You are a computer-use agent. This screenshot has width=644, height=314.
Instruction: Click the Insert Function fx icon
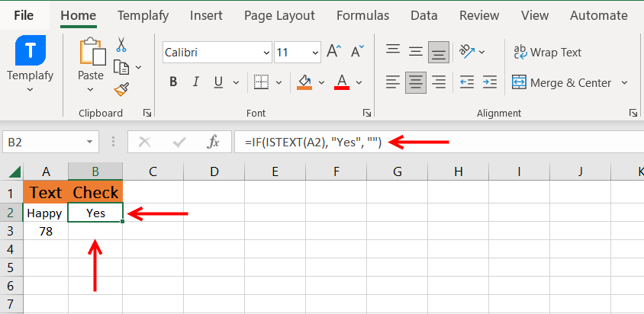[214, 142]
